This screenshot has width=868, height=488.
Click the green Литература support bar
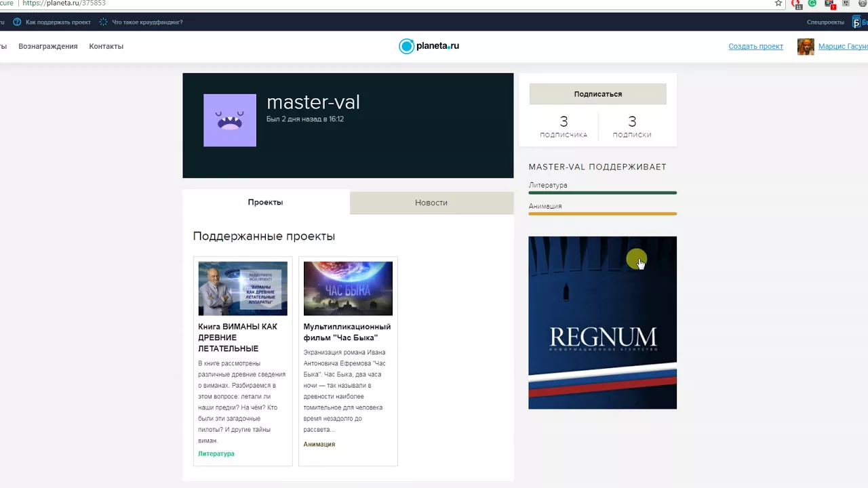coord(602,193)
